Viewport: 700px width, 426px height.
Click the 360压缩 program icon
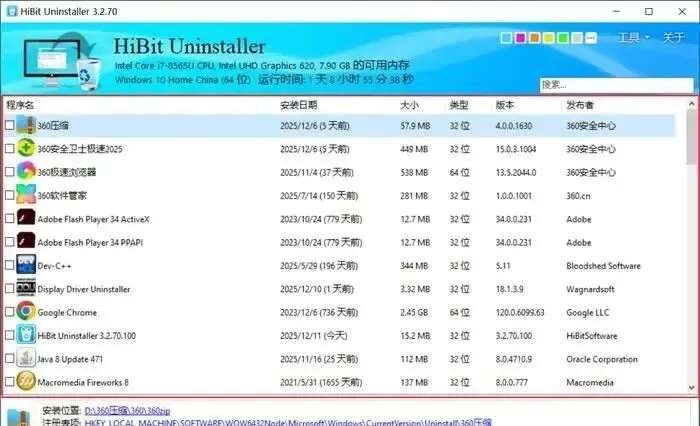(x=26, y=125)
